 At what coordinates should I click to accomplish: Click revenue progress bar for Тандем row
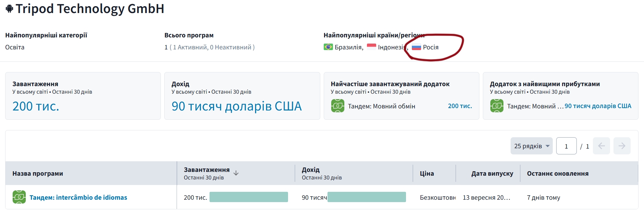[x=367, y=197]
